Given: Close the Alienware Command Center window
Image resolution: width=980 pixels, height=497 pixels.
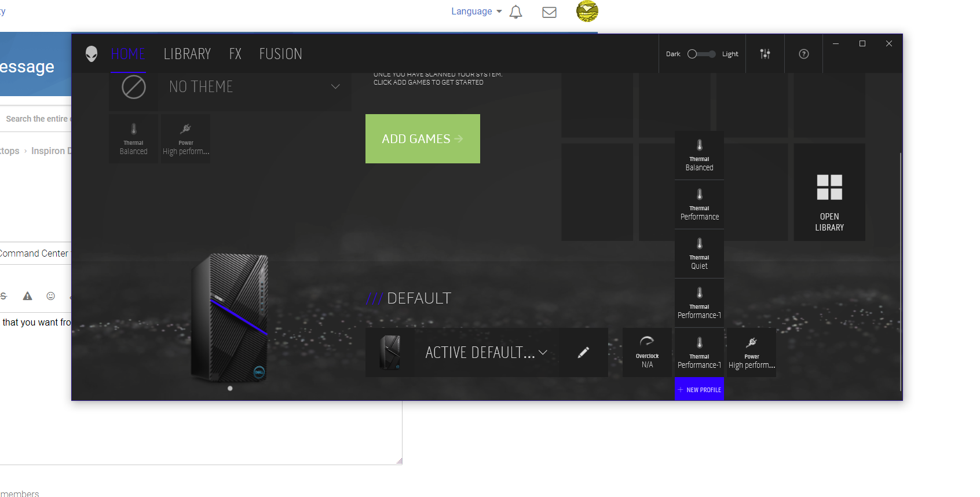Looking at the screenshot, I should point(889,43).
